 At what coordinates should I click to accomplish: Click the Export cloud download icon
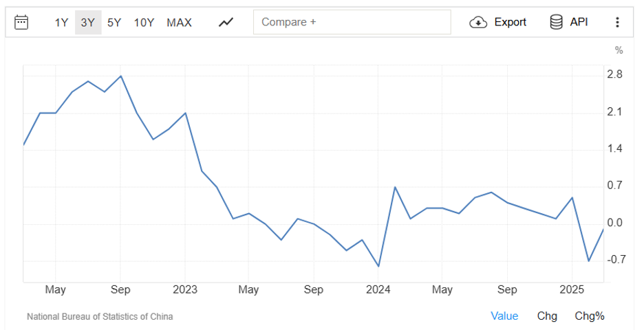point(478,22)
